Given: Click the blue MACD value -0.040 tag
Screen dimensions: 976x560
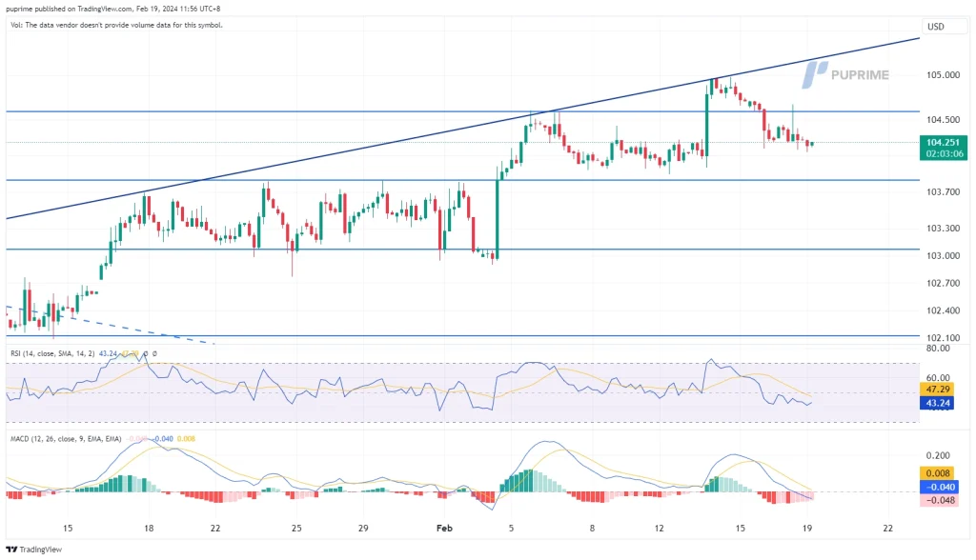Looking at the screenshot, I should click(938, 486).
